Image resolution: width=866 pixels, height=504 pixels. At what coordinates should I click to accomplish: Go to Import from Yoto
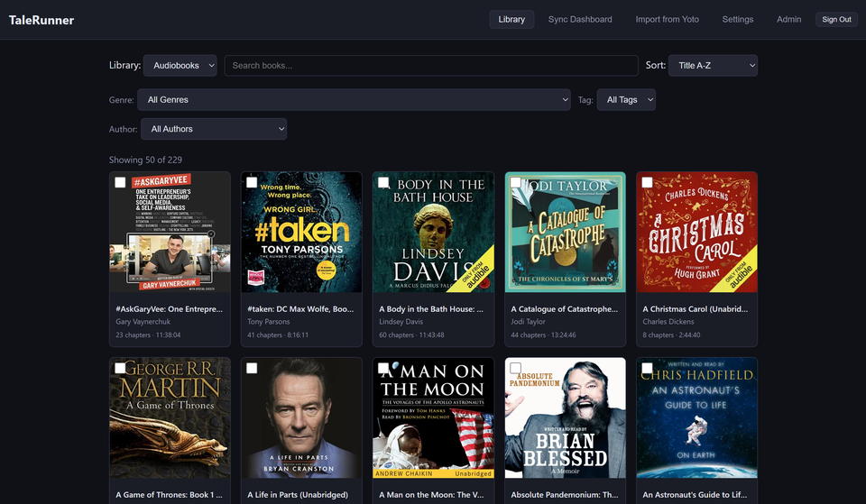[668, 19]
